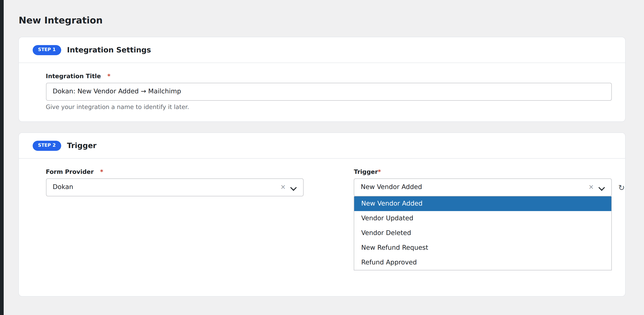Refresh the trigger list icon

[x=621, y=187]
